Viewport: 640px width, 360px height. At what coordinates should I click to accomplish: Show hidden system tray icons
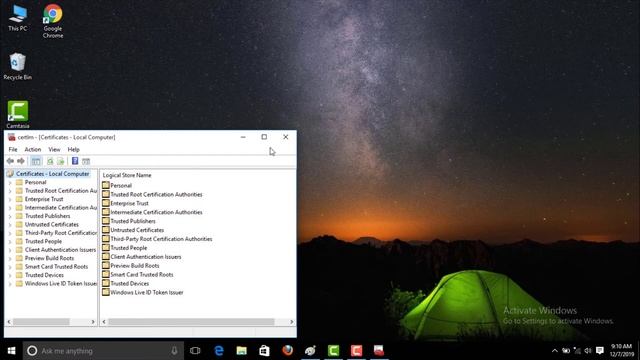[x=555, y=351]
